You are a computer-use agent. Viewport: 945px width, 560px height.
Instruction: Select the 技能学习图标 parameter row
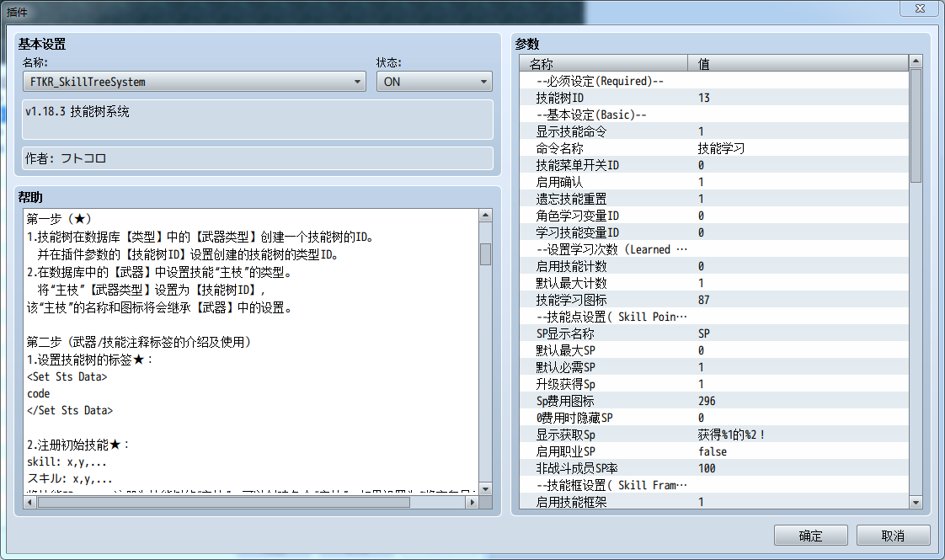(714, 300)
